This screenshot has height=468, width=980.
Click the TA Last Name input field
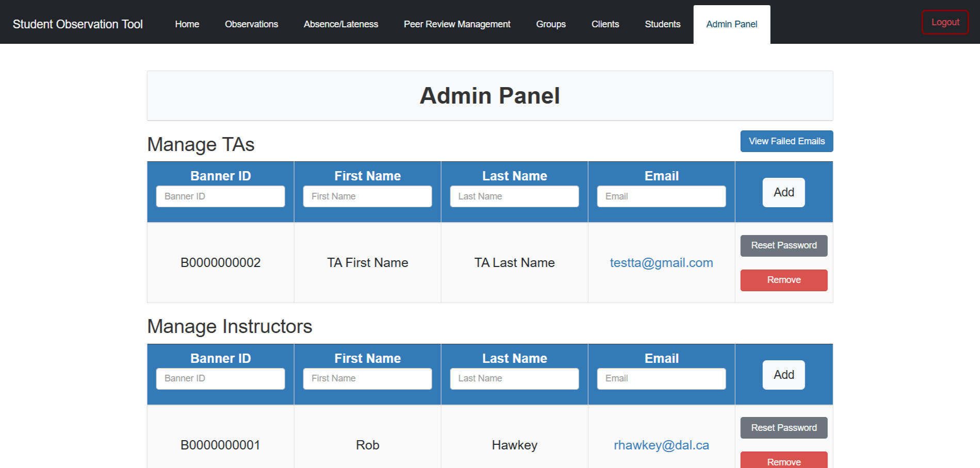[x=515, y=196]
